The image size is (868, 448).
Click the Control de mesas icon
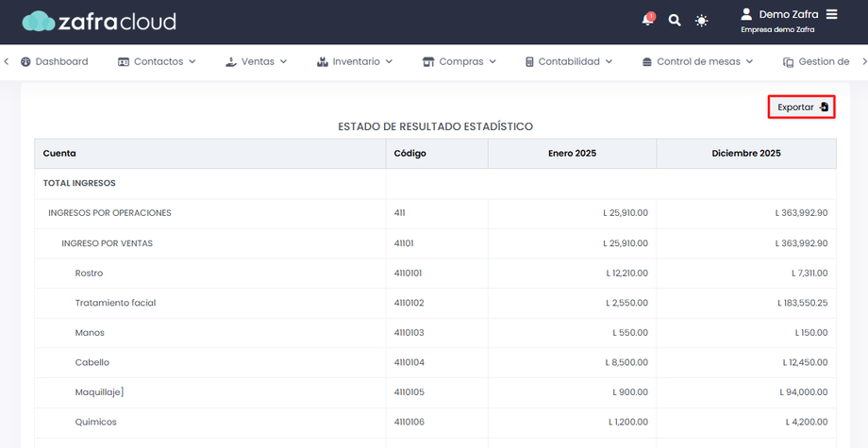[646, 62]
